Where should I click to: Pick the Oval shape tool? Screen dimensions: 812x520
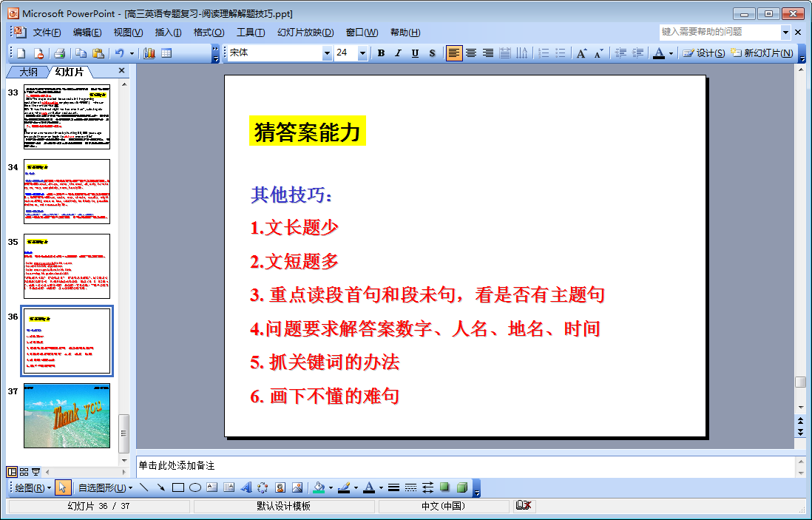(x=195, y=487)
